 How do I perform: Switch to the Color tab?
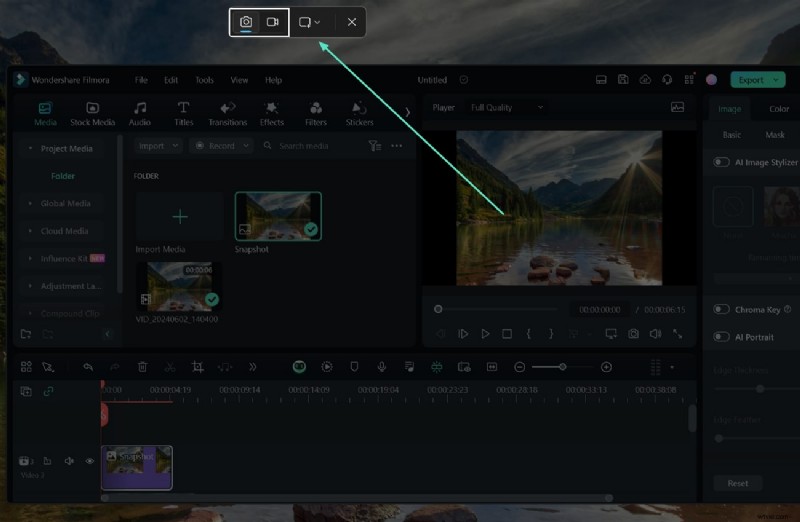[779, 109]
